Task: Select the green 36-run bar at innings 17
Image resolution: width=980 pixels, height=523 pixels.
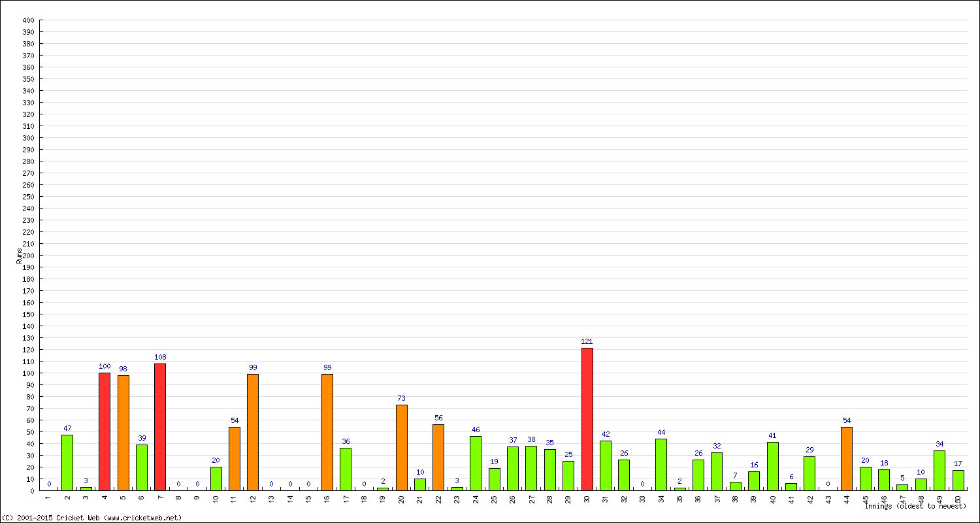Action: point(346,469)
